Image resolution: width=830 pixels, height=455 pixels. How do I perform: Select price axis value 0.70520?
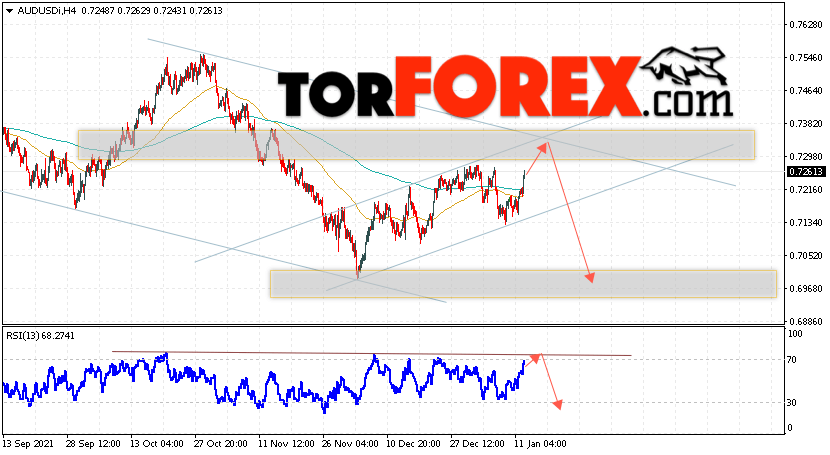(806, 256)
